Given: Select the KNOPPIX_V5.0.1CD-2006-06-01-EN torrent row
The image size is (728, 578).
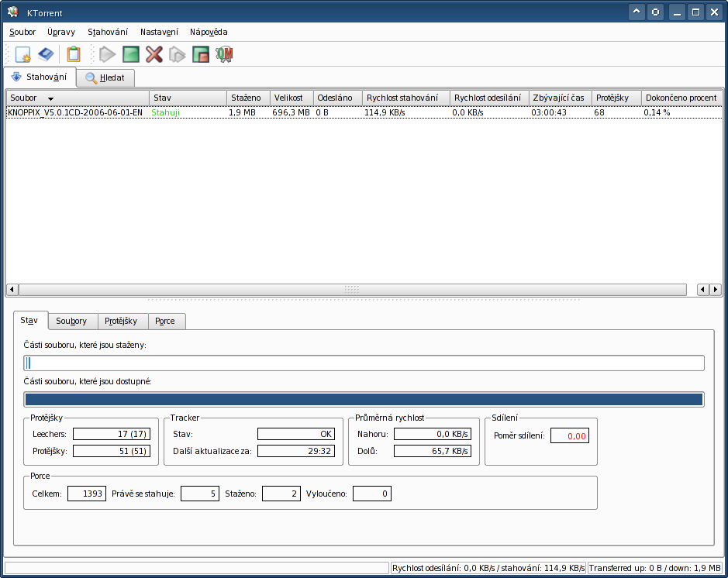Looking at the screenshot, I should pyautogui.click(x=364, y=112).
